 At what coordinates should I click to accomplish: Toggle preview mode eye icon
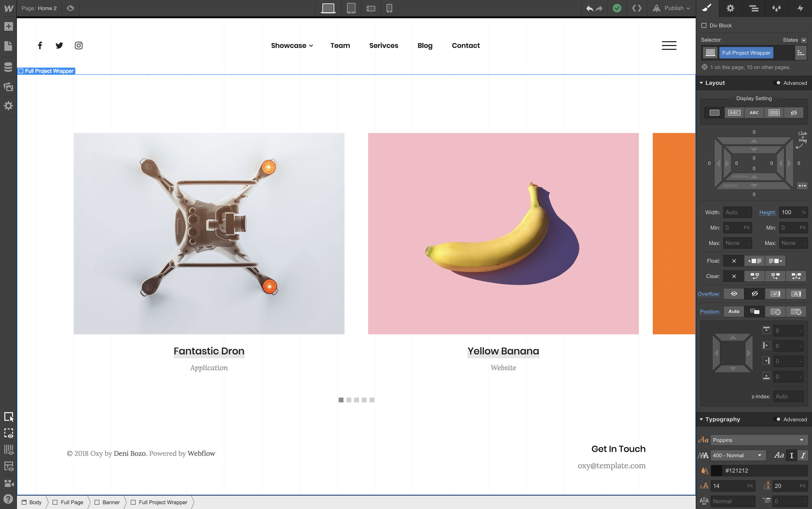coord(70,8)
